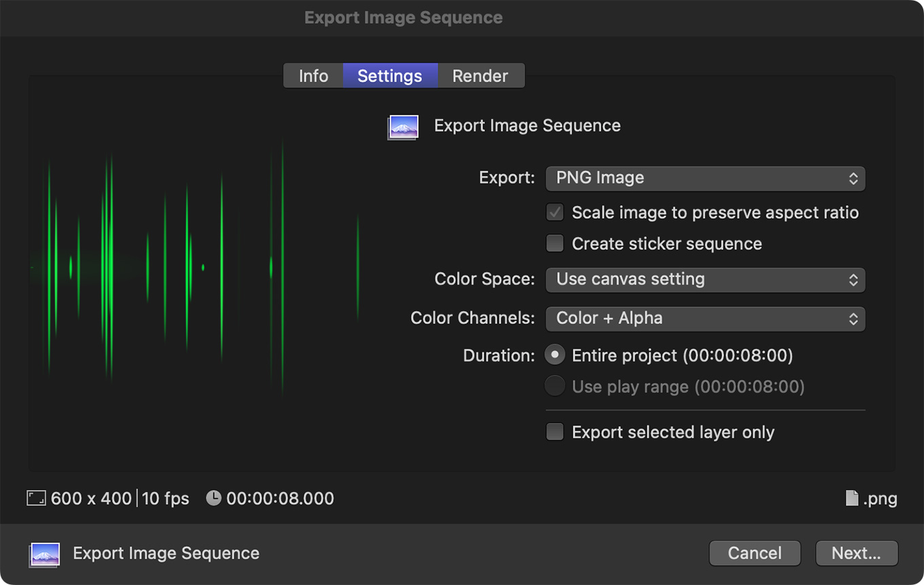
Task: Click the clock icon beside the duration timecode
Action: tap(213, 499)
